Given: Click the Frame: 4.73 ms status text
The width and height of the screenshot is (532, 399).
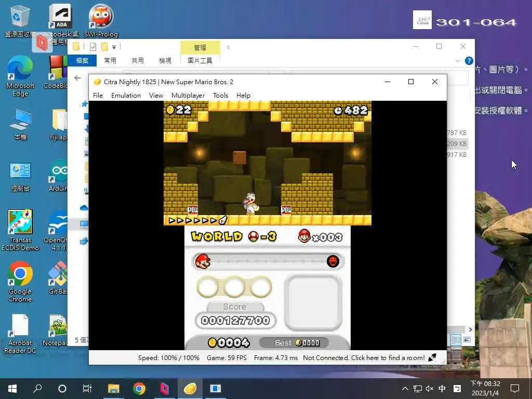Looking at the screenshot, I should tap(276, 357).
